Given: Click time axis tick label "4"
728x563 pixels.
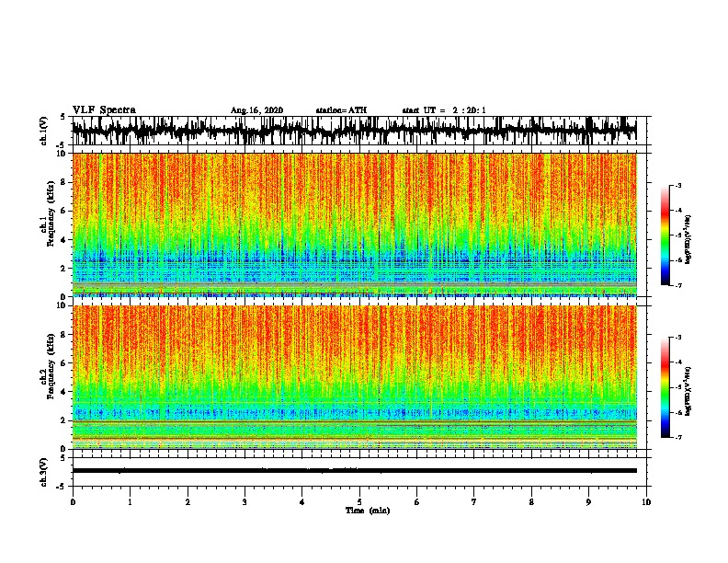Looking at the screenshot, I should [x=302, y=502].
